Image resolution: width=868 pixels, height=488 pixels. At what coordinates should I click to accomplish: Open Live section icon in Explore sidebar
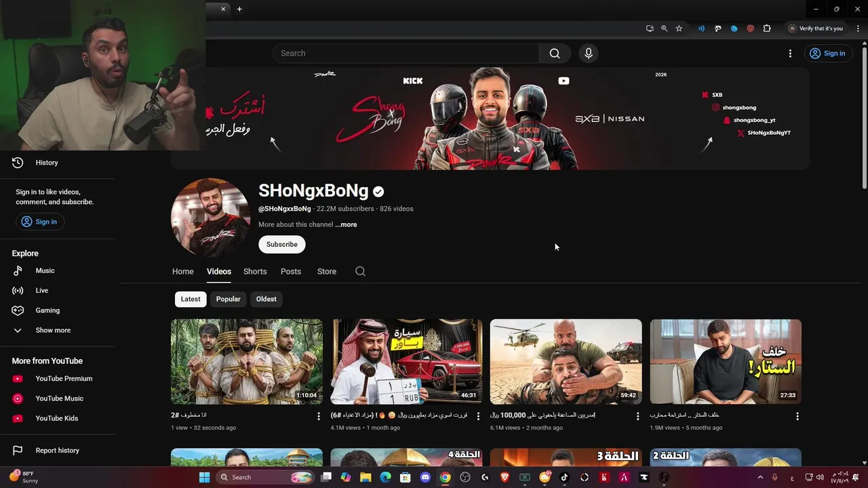click(18, 290)
